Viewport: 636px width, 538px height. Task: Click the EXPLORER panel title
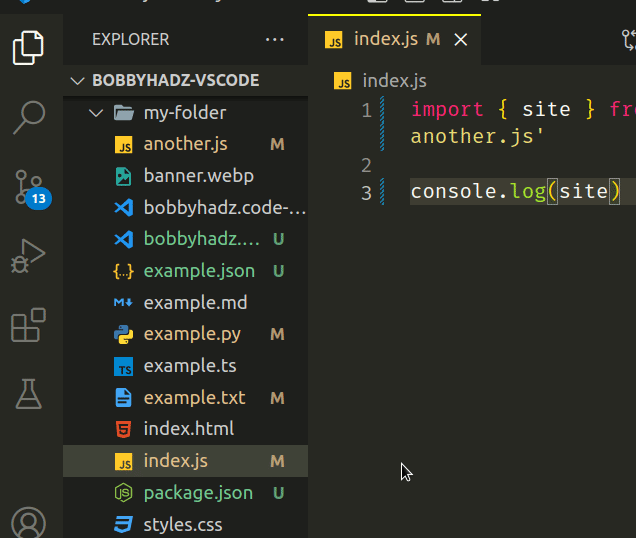[x=131, y=39]
